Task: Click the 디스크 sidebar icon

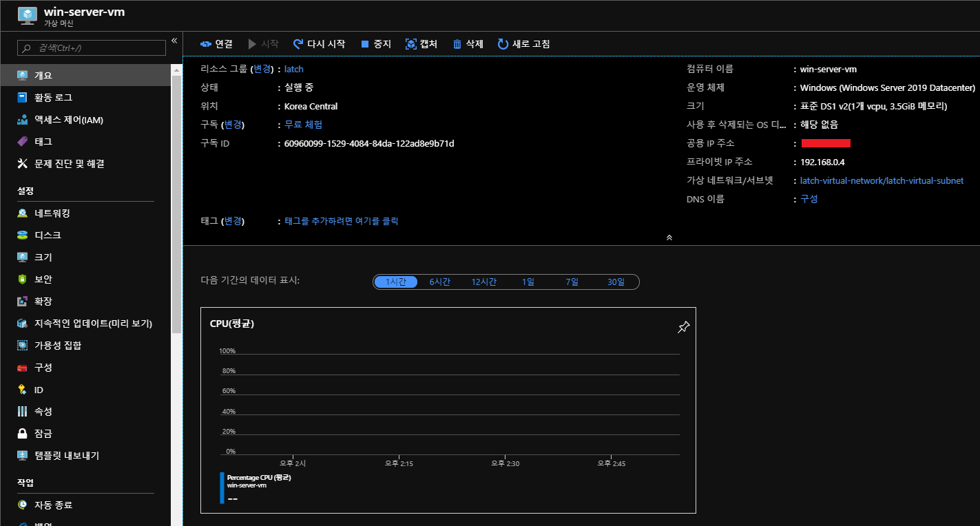Action: pos(22,235)
